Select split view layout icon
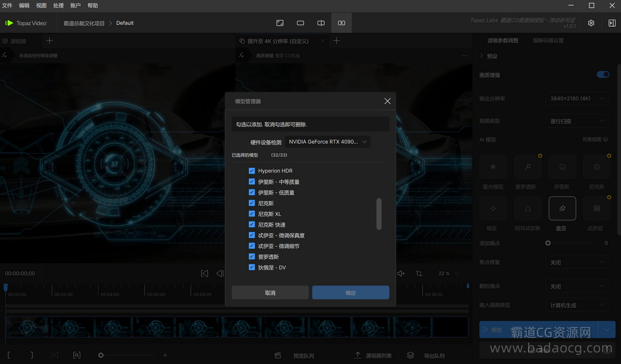Viewport: 621px width, 364px height. click(x=321, y=23)
